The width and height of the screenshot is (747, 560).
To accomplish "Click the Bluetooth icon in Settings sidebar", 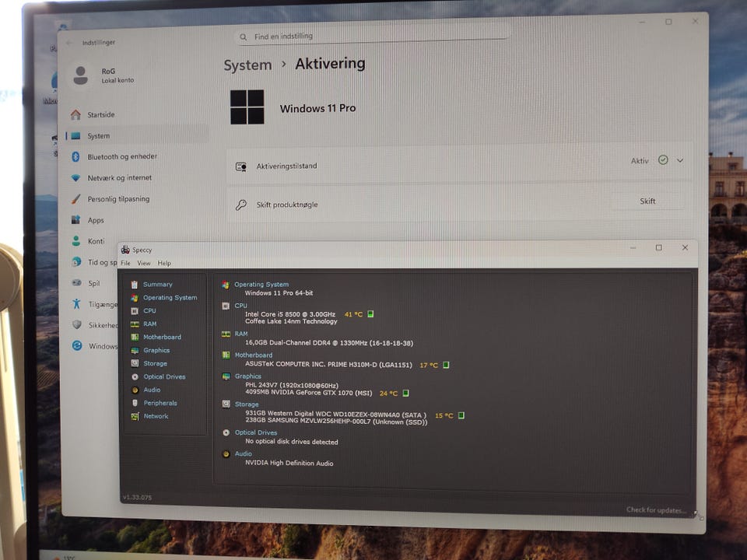I will (75, 156).
